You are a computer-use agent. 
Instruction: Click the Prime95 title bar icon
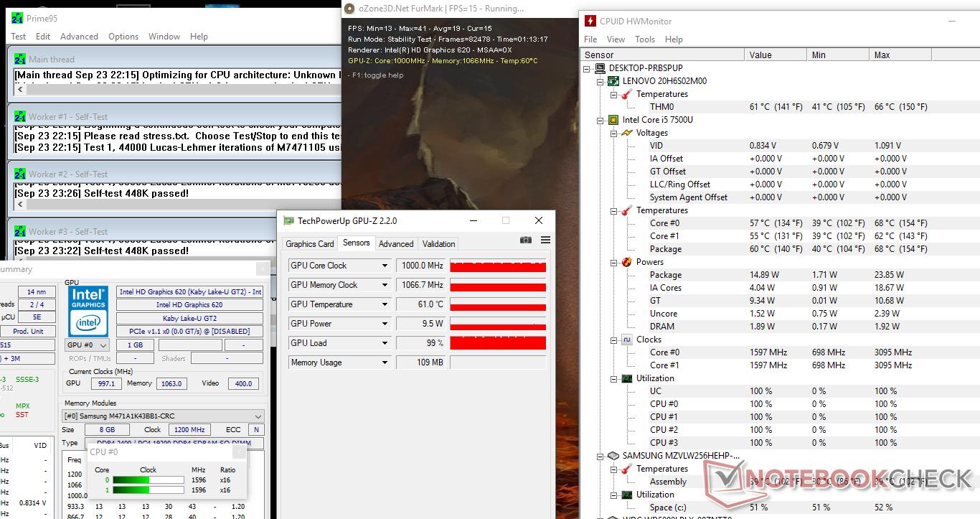coord(18,18)
